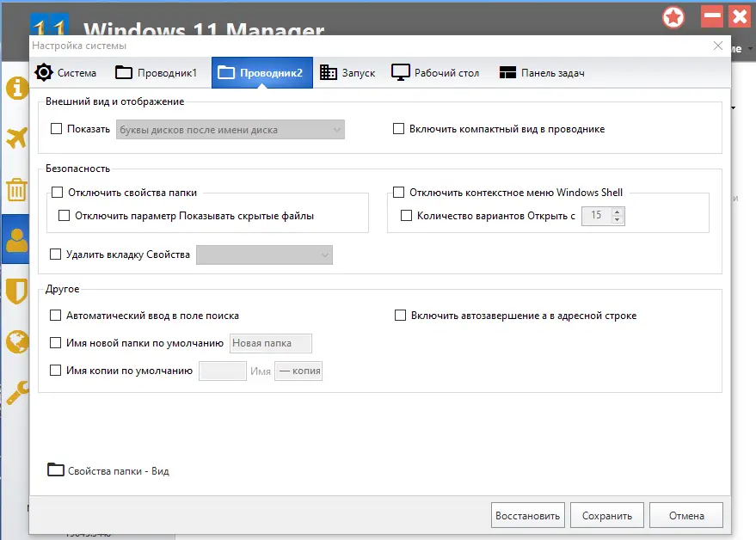Open the Запуск tab

347,73
